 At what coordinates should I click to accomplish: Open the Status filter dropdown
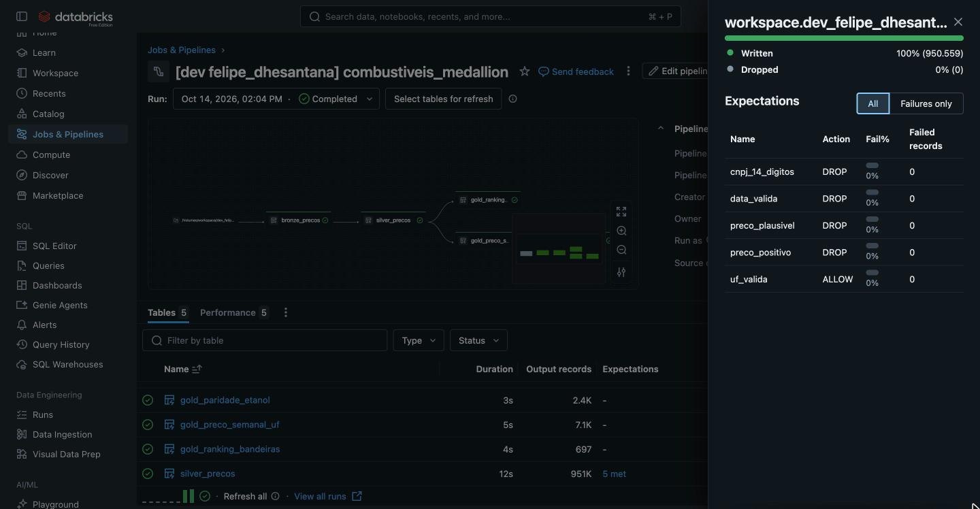coord(478,340)
